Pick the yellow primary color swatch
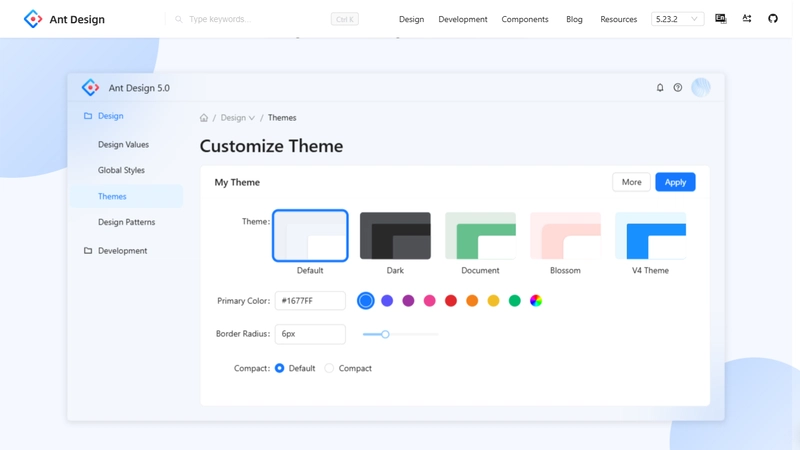Viewport: 800px width, 450px height. pos(493,301)
